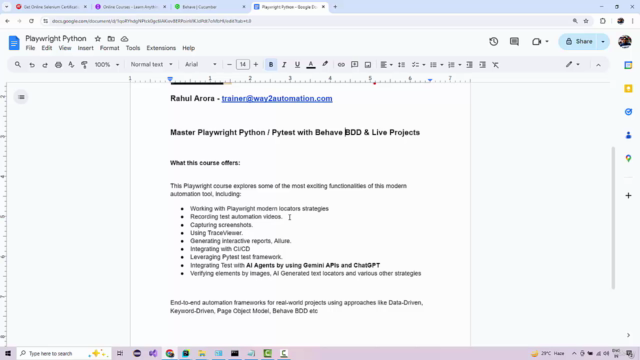Click the taskbar search box
Viewport: 640px width, 360px height.
tap(63, 353)
